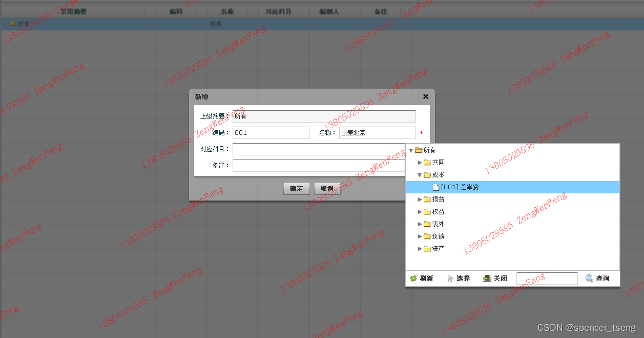Click the 取消 button
This screenshot has height=338, width=644.
click(327, 189)
